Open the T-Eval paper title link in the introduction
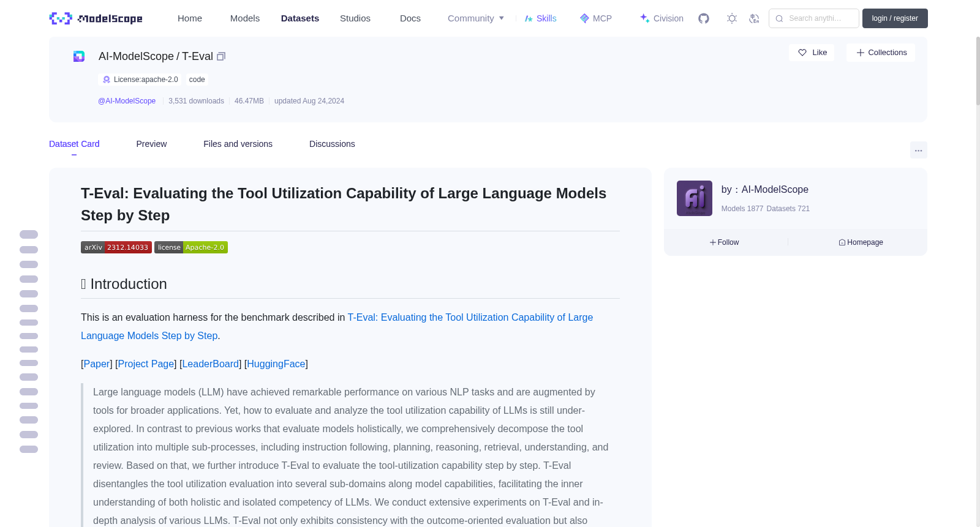The height and width of the screenshot is (527, 980). coord(337,326)
